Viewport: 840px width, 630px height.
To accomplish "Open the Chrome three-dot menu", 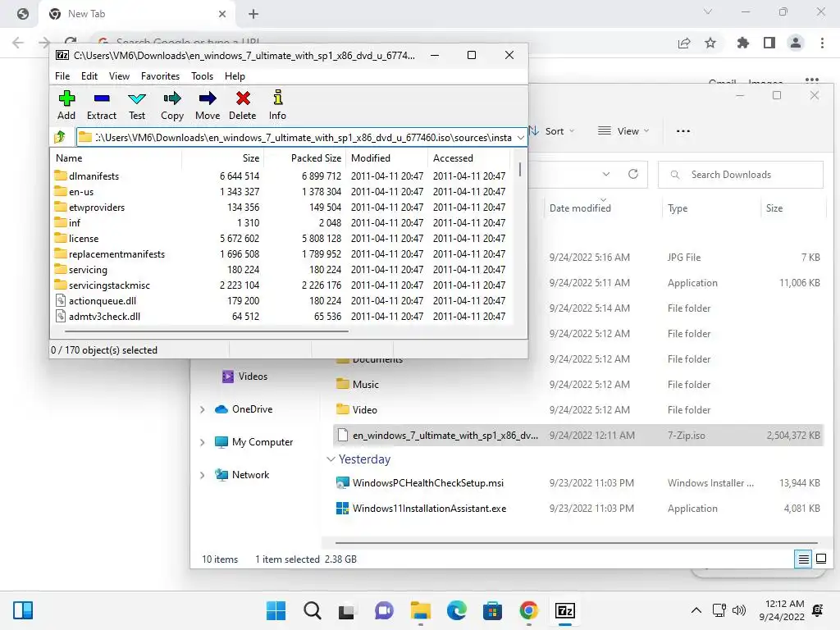I will (822, 43).
